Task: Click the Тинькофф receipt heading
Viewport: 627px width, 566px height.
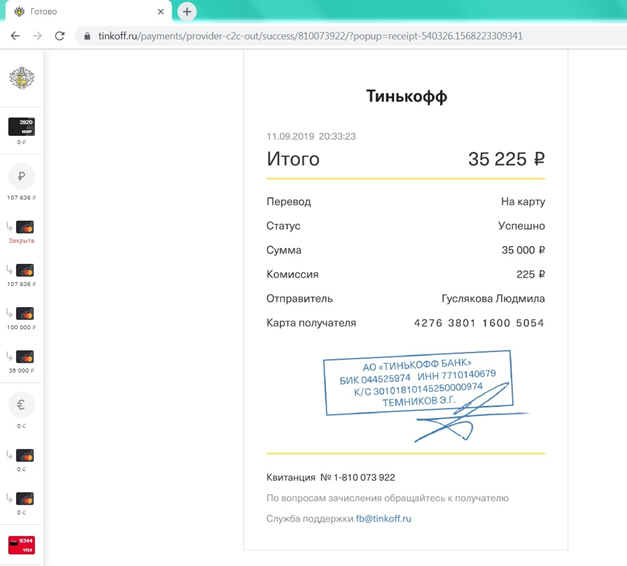Action: point(407,96)
